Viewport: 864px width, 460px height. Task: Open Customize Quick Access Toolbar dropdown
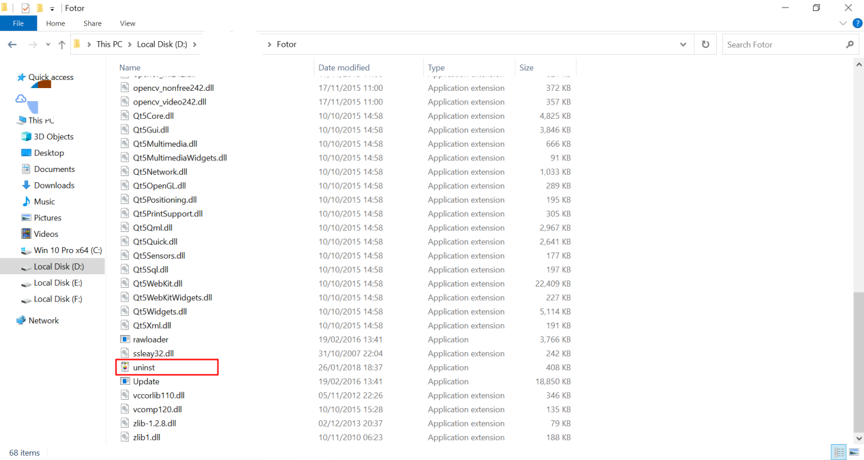53,8
